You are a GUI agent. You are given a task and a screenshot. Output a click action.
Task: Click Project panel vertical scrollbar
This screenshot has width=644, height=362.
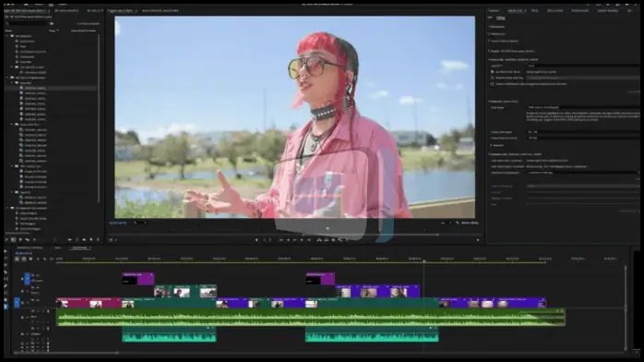(99, 118)
